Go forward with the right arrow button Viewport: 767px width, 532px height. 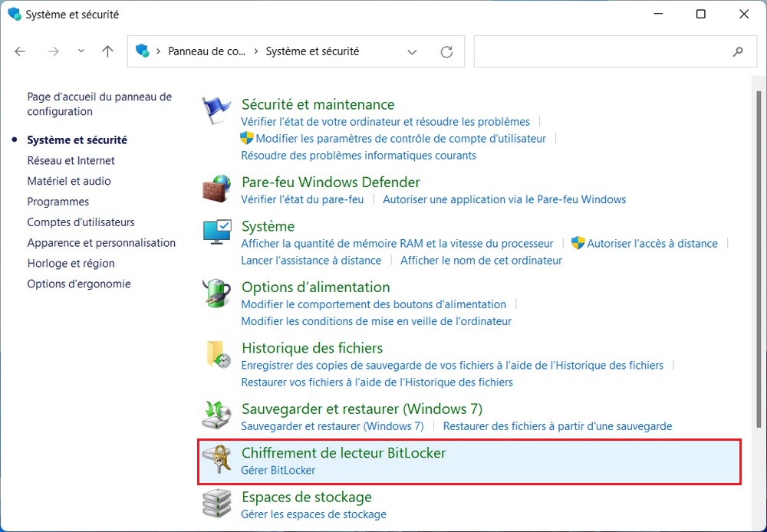(x=54, y=51)
